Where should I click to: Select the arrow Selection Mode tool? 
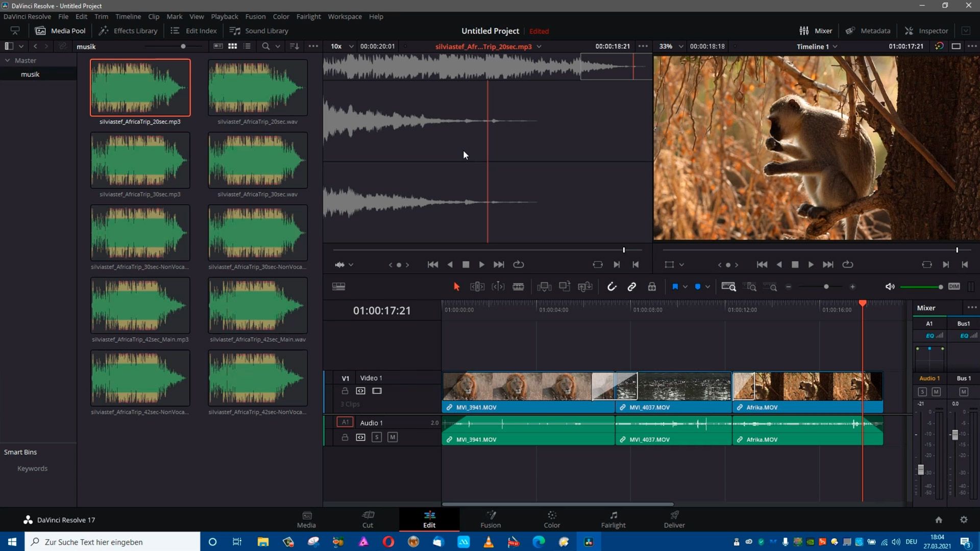point(456,287)
